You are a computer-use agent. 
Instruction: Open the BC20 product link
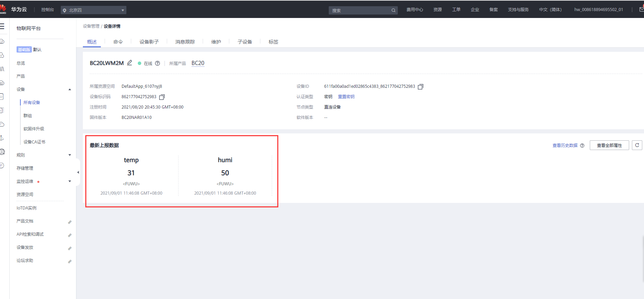198,63
